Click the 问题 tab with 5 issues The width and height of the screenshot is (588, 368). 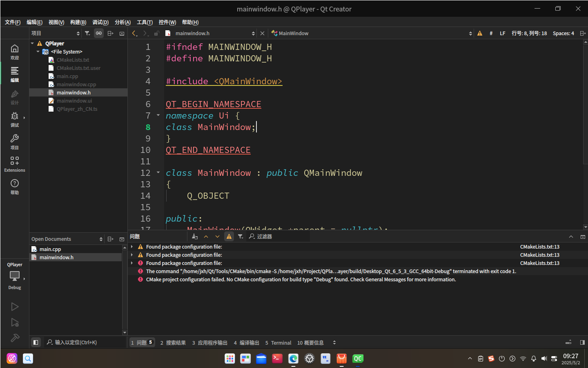[x=142, y=343]
